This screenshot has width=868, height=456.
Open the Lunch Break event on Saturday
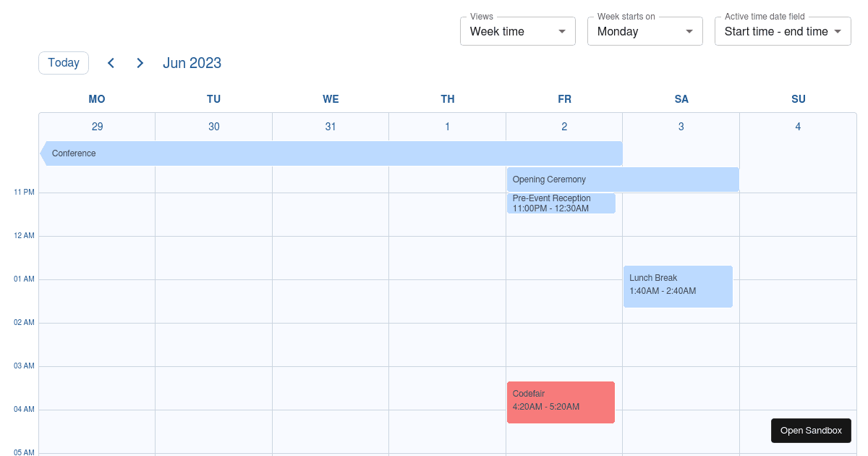pyautogui.click(x=677, y=286)
